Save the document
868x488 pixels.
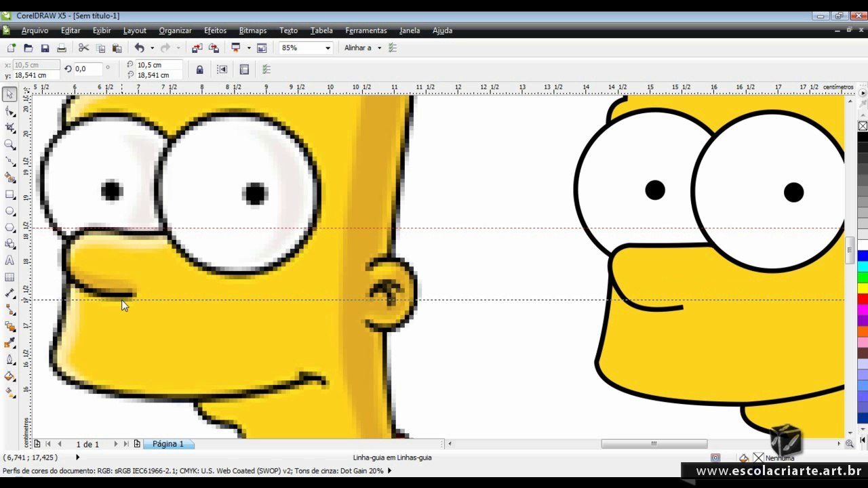(45, 48)
